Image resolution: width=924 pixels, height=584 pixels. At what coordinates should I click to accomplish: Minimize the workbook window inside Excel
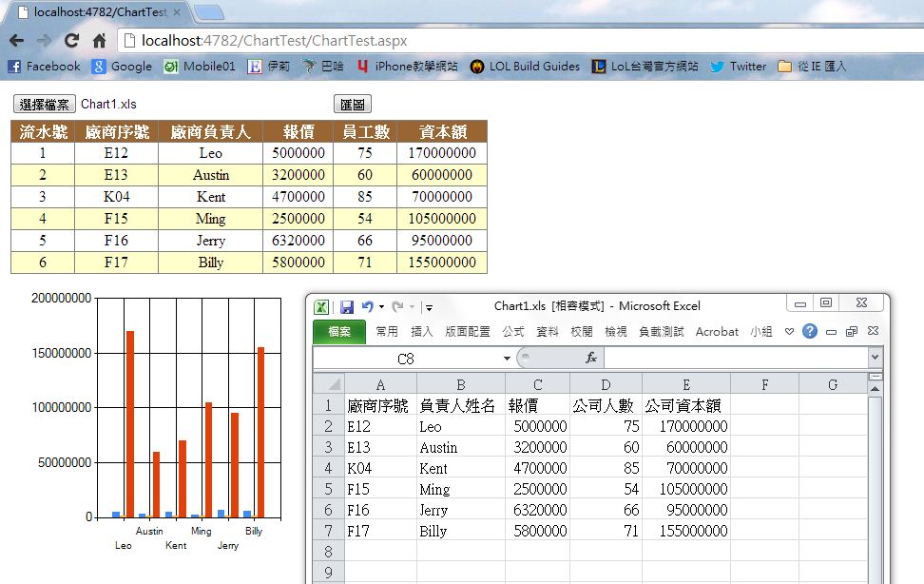tap(831, 332)
